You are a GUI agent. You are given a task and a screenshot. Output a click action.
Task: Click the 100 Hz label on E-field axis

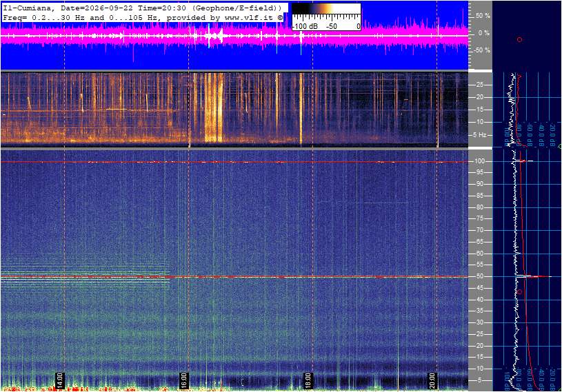(x=479, y=161)
